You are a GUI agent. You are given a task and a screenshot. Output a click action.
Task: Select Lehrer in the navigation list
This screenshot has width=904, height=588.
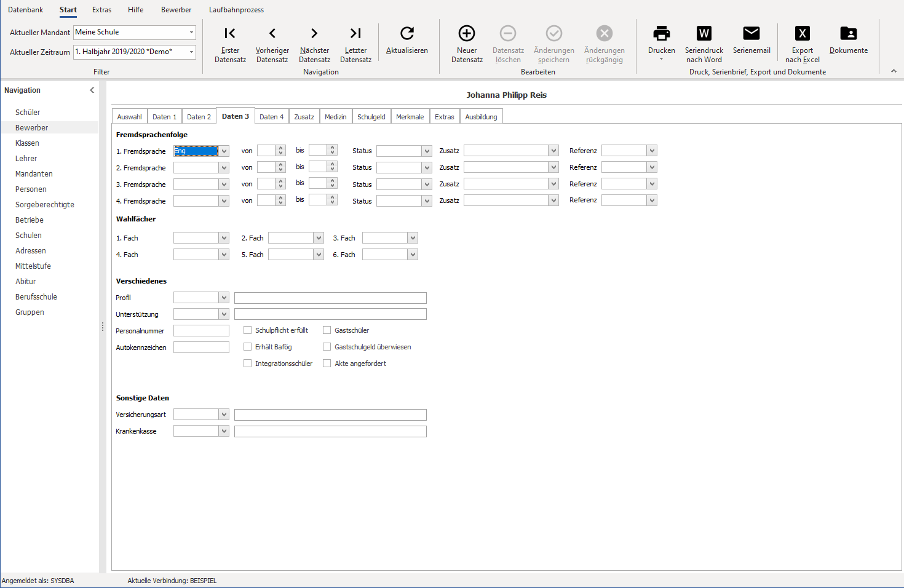[26, 159]
